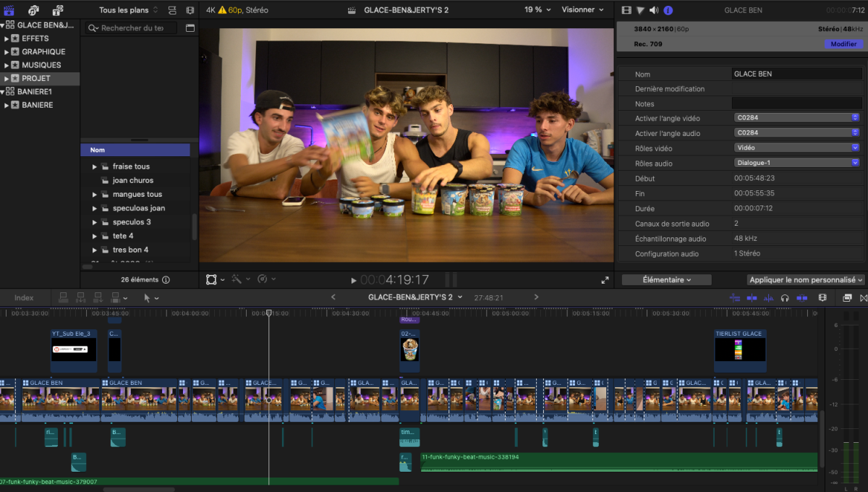Solo the selected clips with headphones icon
The width and height of the screenshot is (868, 492).
(785, 297)
